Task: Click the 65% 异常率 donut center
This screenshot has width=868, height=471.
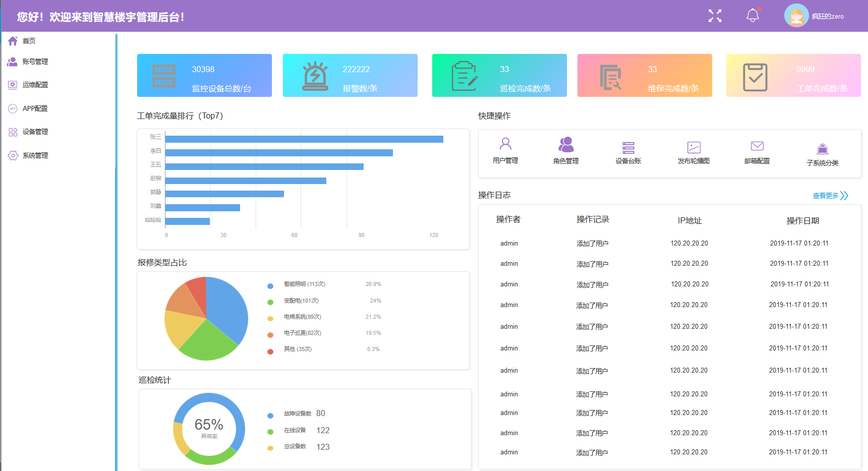Action: [x=209, y=428]
